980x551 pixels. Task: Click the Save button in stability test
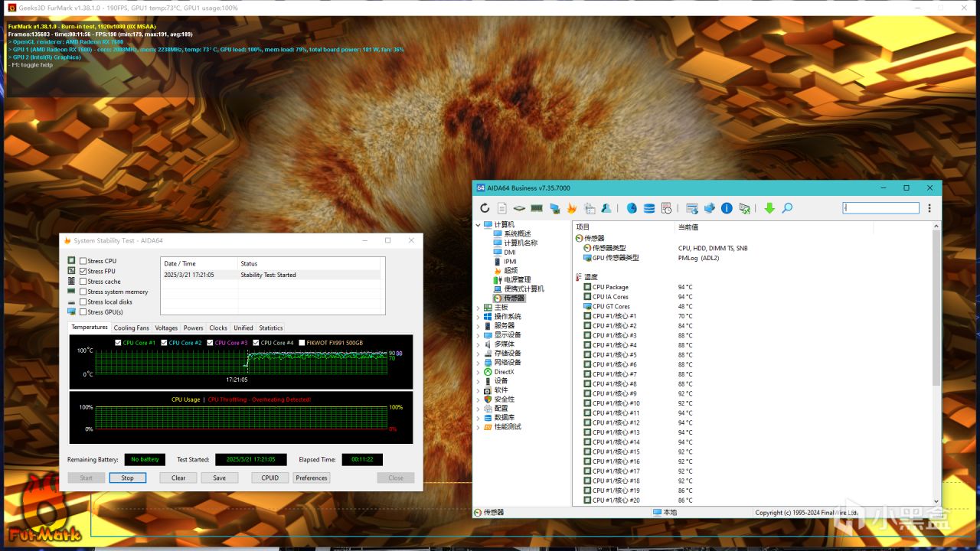point(220,478)
